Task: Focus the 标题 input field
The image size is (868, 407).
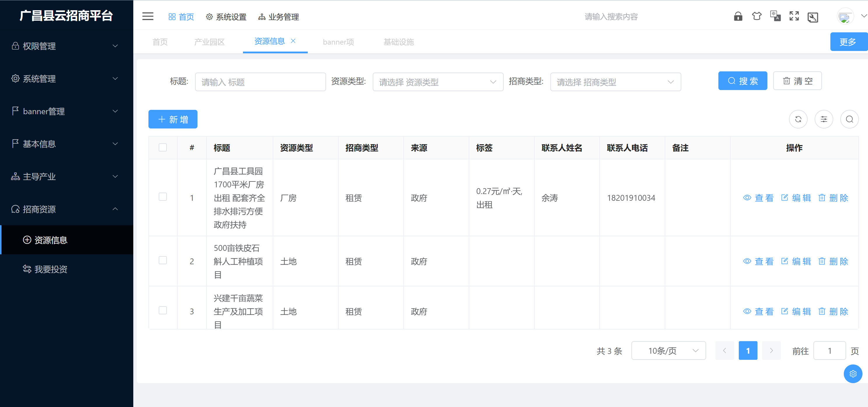Action: (260, 82)
